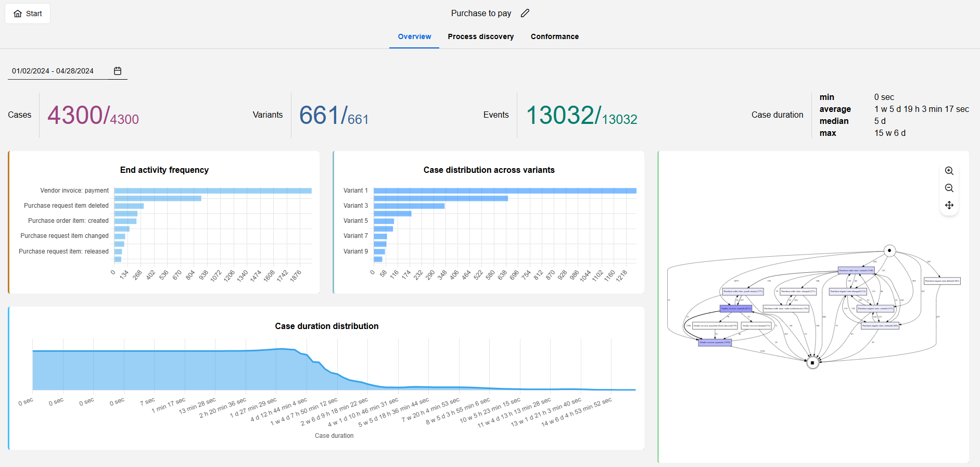Viewport: 980px width, 467px height.
Task: Open the Conformance tab
Action: (x=554, y=36)
